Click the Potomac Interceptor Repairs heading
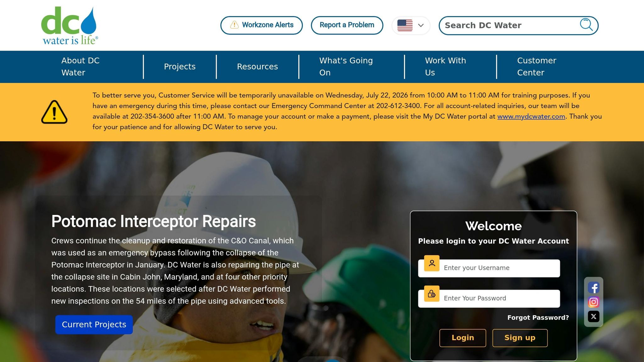This screenshot has height=362, width=644. [x=153, y=221]
